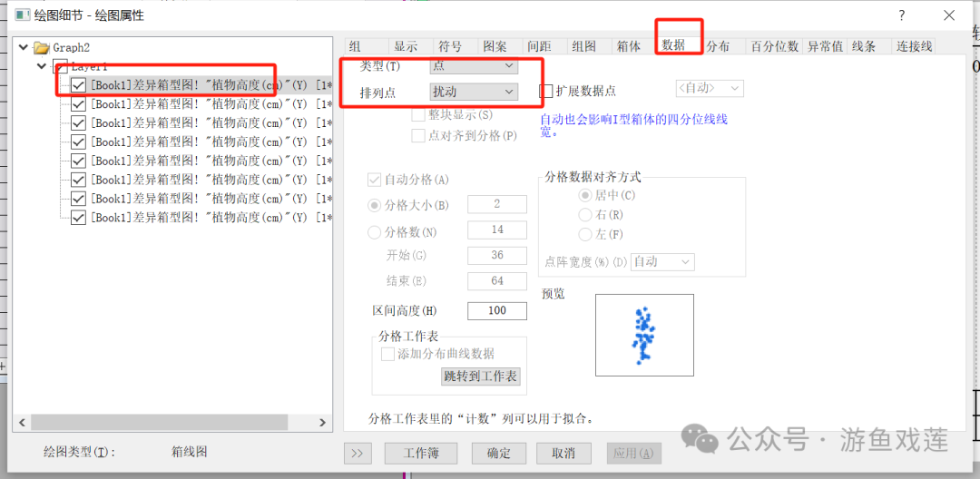The width and height of the screenshot is (980, 479).
Task: Open the 分布 tab
Action: point(723,45)
